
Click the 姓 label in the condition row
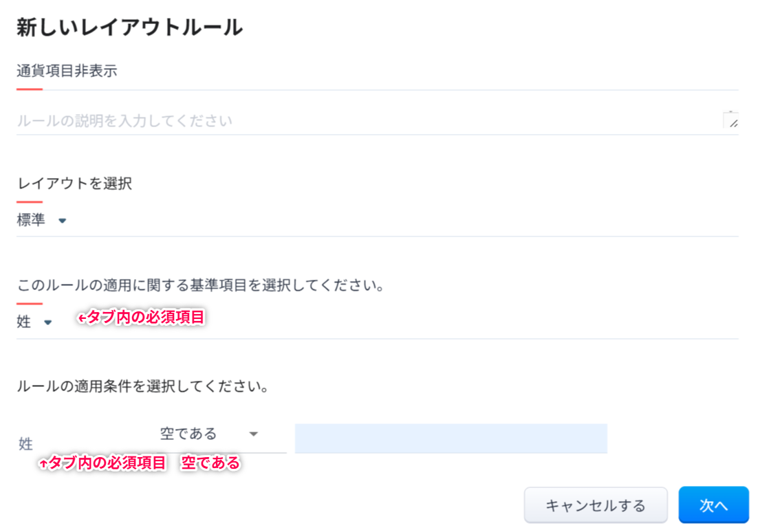26,444
